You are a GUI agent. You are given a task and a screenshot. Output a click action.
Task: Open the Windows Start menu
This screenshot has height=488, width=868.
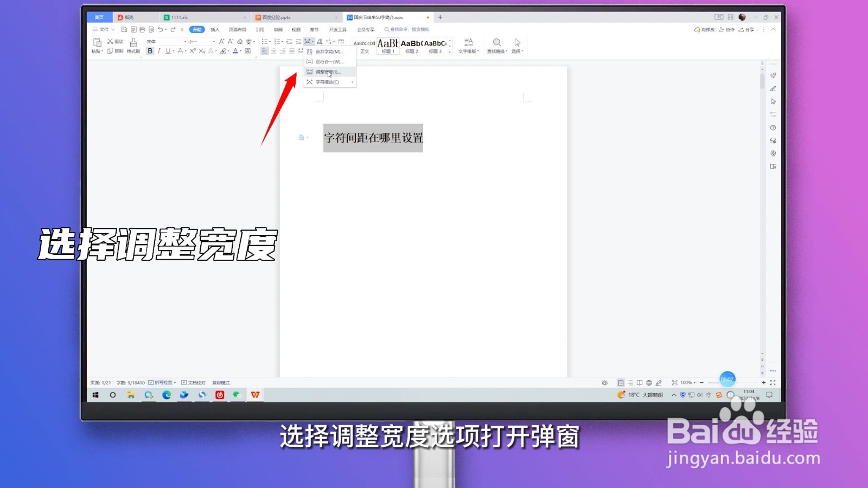click(x=95, y=395)
